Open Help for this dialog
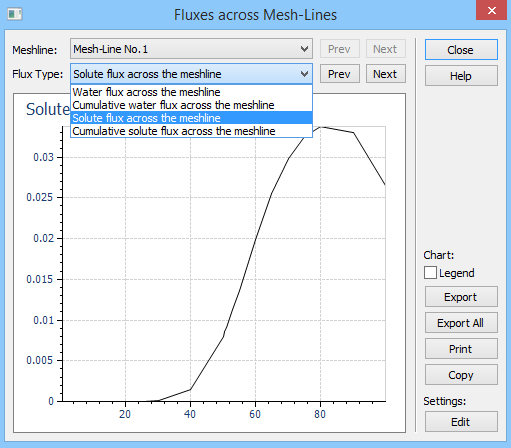Viewport: 511px width, 448px height. coord(461,76)
